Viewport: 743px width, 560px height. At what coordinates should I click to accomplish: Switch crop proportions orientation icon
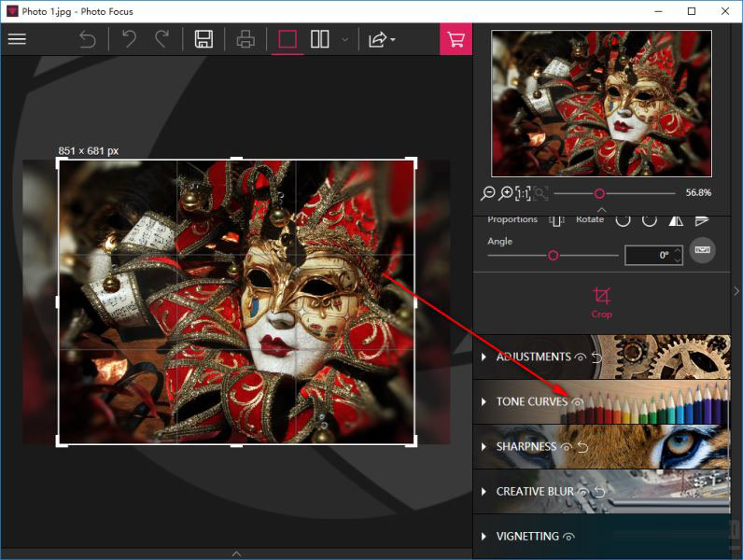556,220
